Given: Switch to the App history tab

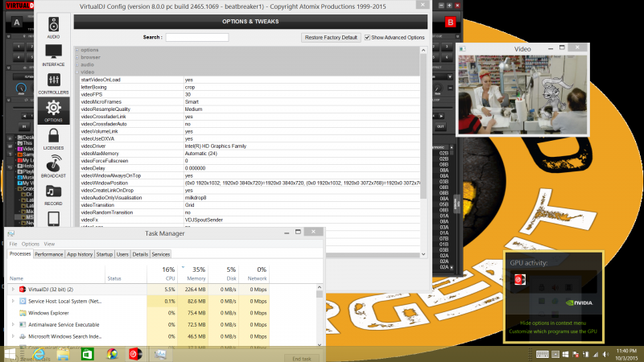Looking at the screenshot, I should tap(80, 254).
